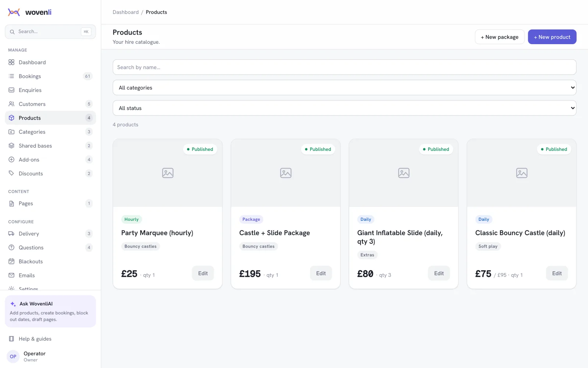Viewport: 588px width, 368px height.
Task: Click the Soft play category chip
Action: [488, 247]
